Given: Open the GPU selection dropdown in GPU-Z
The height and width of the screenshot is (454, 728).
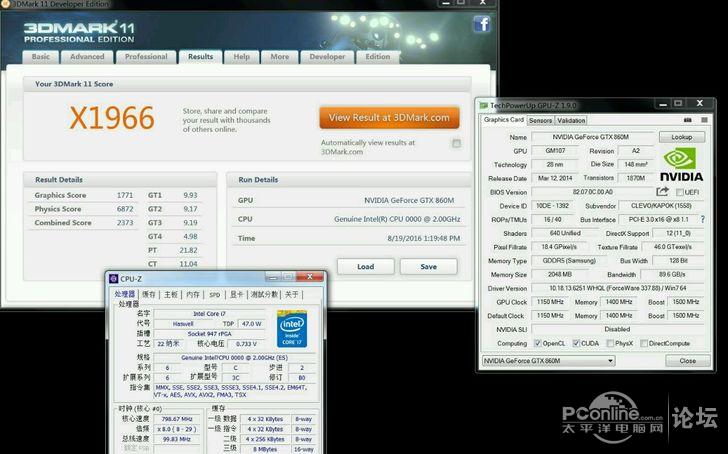Looking at the screenshot, I should coord(548,361).
